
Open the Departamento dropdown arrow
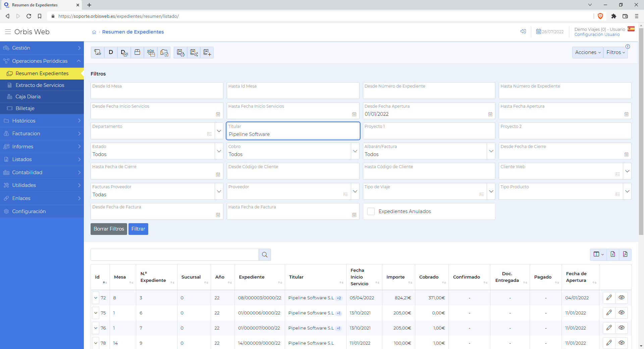pos(219,131)
